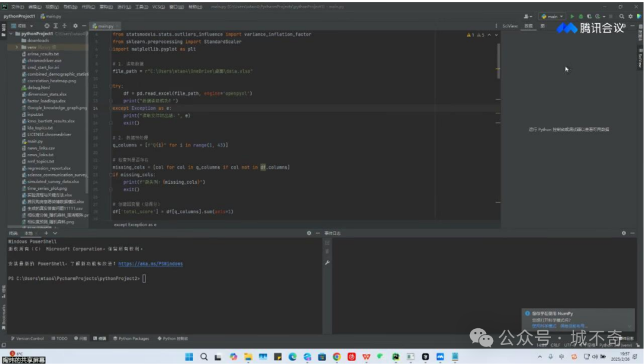
Task: Jump to next highlighted error arrow
Action: tap(496, 35)
